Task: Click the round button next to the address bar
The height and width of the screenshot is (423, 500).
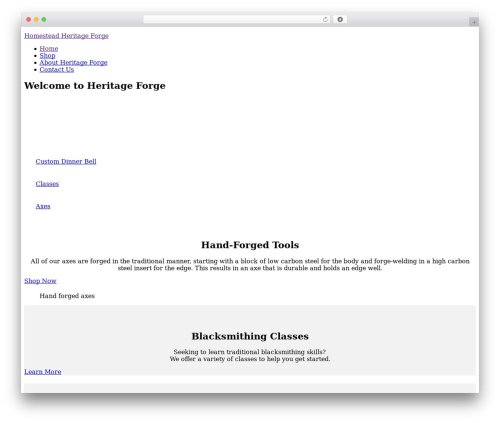Action: point(340,20)
